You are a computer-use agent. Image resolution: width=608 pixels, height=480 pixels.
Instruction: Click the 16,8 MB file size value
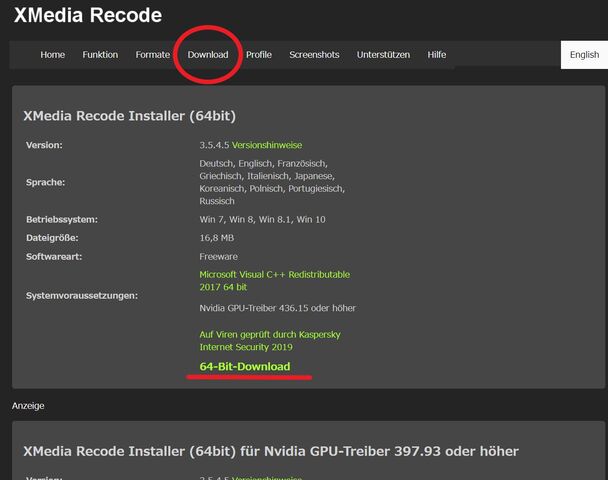coord(217,238)
